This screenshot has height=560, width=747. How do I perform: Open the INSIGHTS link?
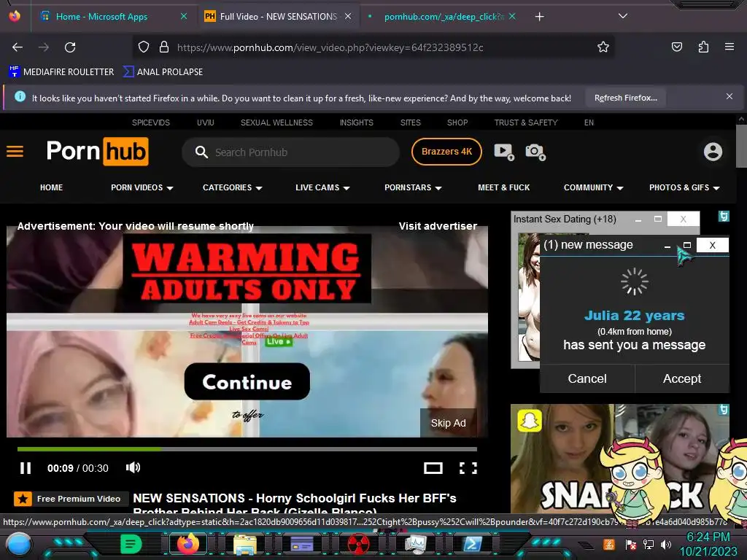click(356, 122)
